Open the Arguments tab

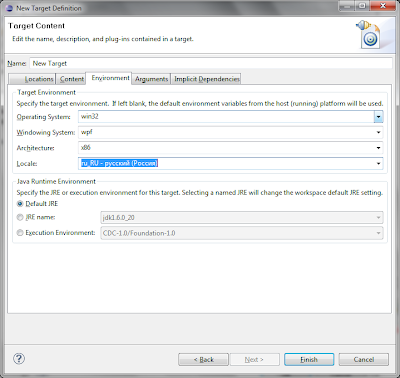[x=151, y=79]
